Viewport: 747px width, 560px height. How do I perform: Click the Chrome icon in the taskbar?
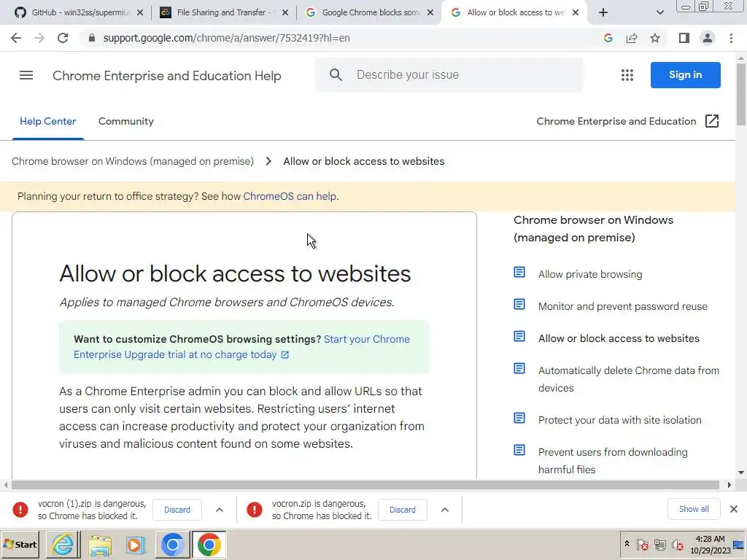[x=209, y=544]
